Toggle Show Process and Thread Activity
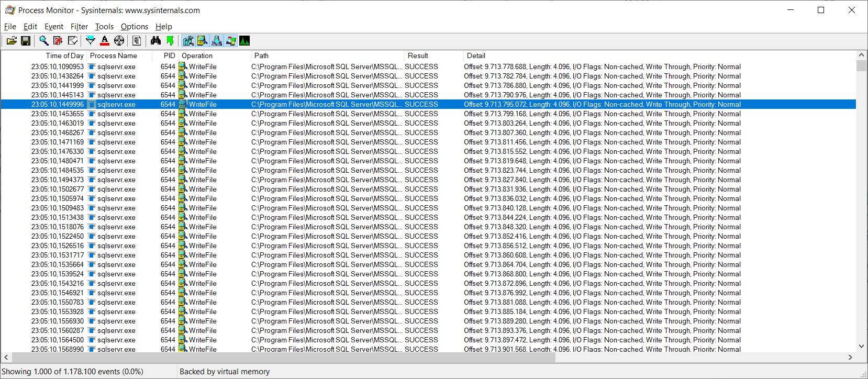This screenshot has width=868, height=379. tap(230, 41)
